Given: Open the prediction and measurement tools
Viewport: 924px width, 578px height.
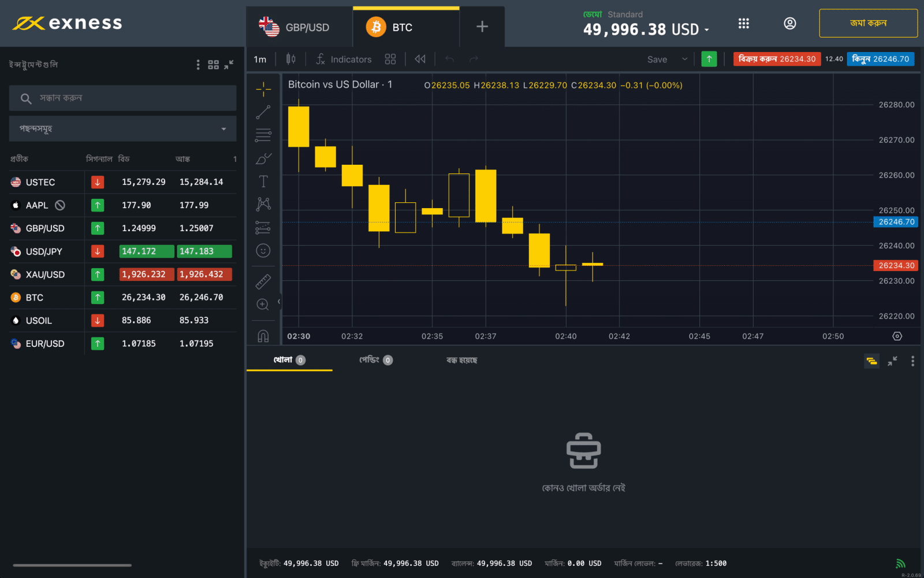Looking at the screenshot, I should 263,227.
